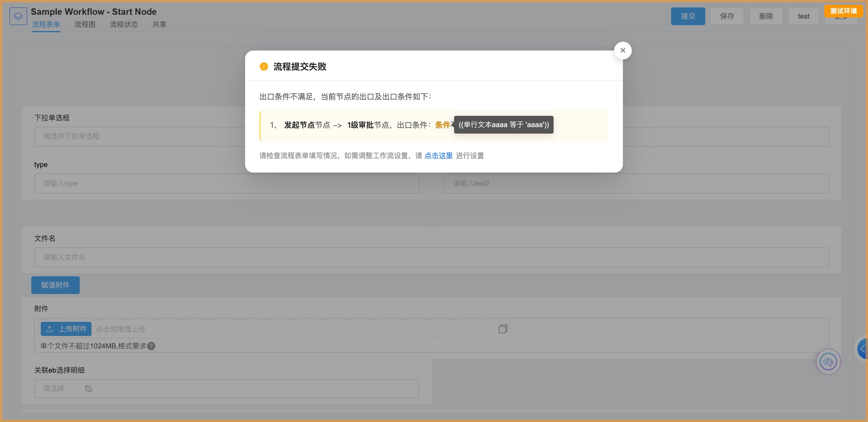Click the 删除 delete button
This screenshot has height=422, width=868.
click(x=765, y=16)
